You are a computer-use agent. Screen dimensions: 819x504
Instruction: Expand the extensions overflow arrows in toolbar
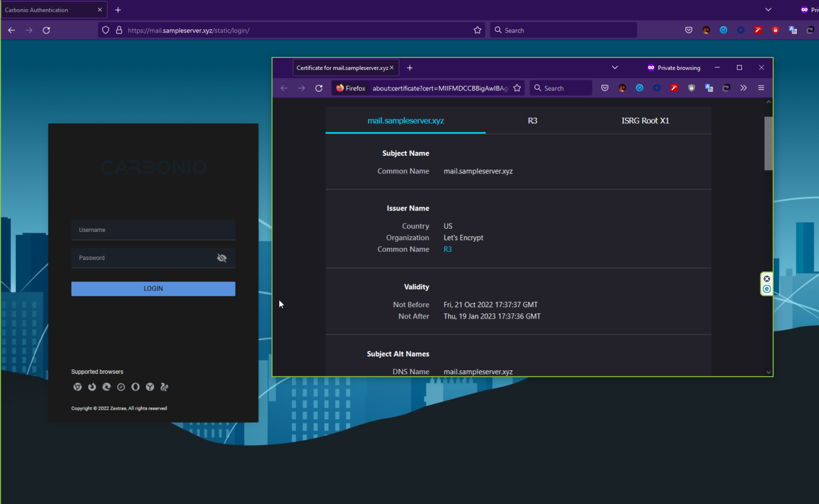[743, 88]
